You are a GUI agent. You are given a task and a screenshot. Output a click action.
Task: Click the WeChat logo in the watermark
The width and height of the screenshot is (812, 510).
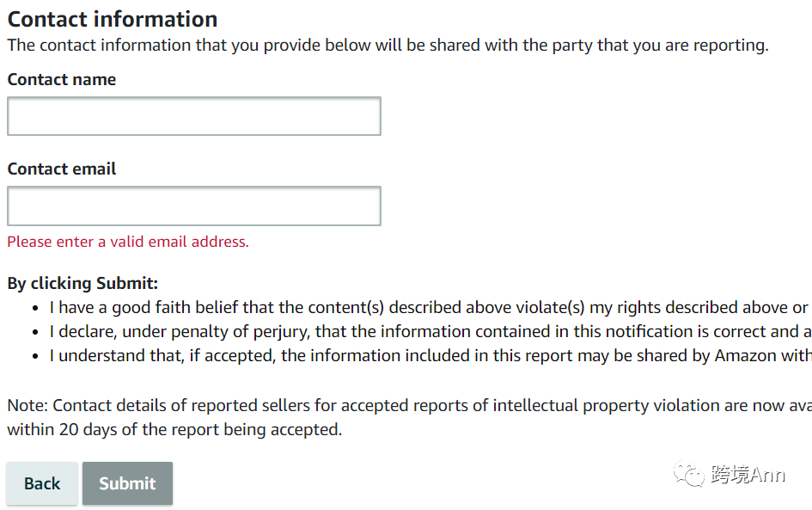689,473
